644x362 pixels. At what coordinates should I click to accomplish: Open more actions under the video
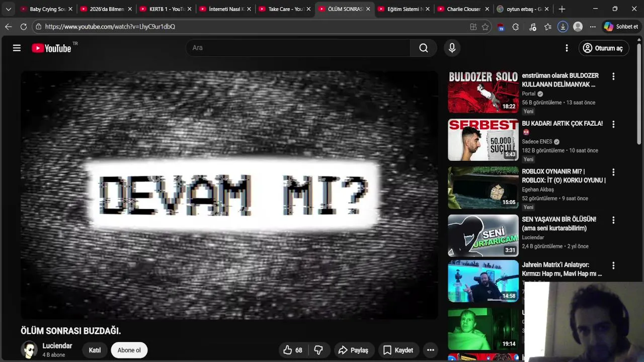coord(430,350)
